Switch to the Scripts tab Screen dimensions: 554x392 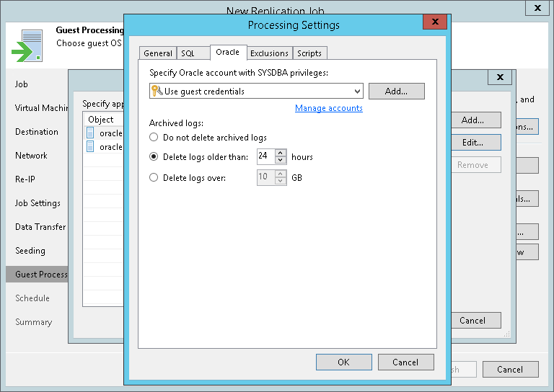(x=309, y=53)
